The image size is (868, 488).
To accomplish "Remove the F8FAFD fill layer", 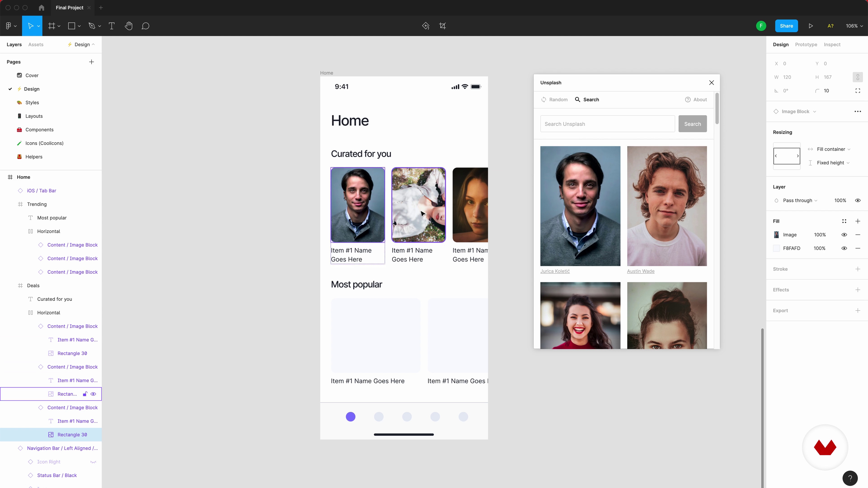I will click(858, 248).
